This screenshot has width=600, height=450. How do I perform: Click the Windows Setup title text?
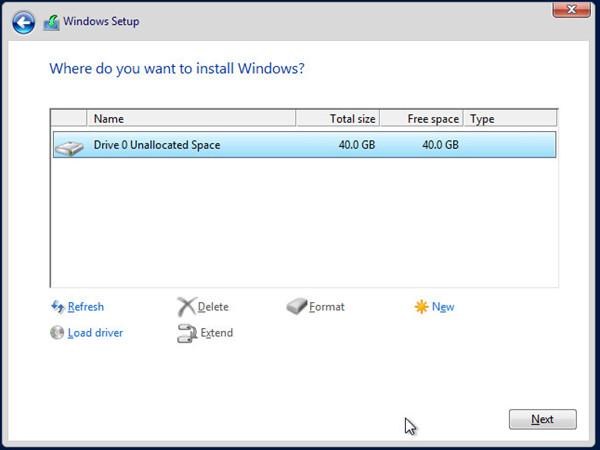tap(101, 21)
